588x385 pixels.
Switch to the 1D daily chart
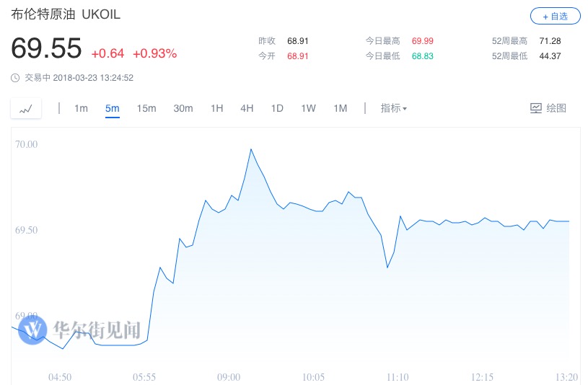[277, 108]
